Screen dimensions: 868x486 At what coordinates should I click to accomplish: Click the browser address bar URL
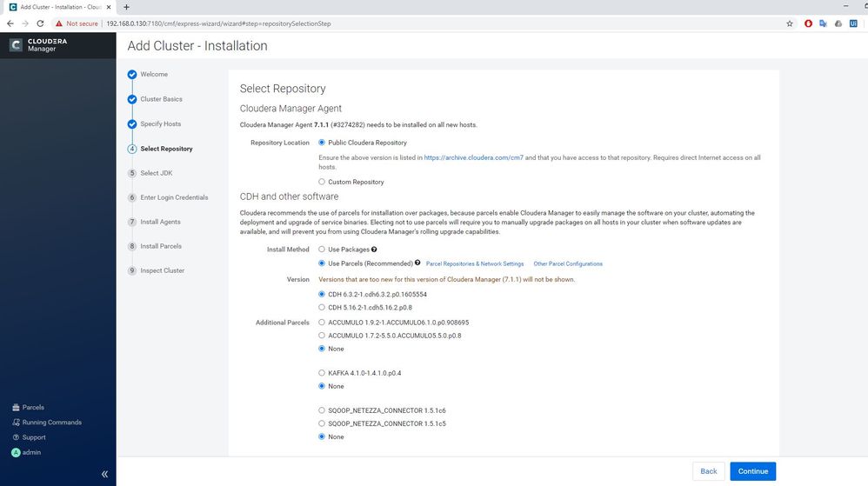pos(217,23)
